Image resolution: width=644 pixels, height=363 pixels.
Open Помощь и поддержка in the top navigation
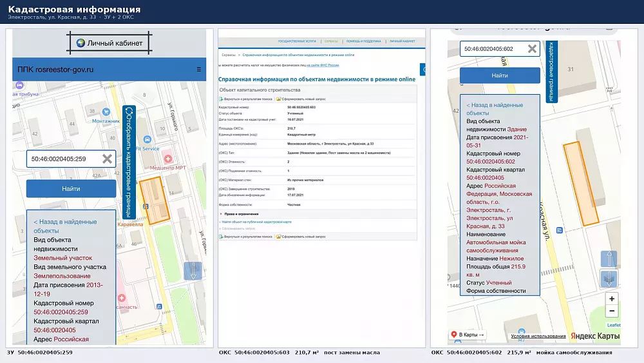363,41
